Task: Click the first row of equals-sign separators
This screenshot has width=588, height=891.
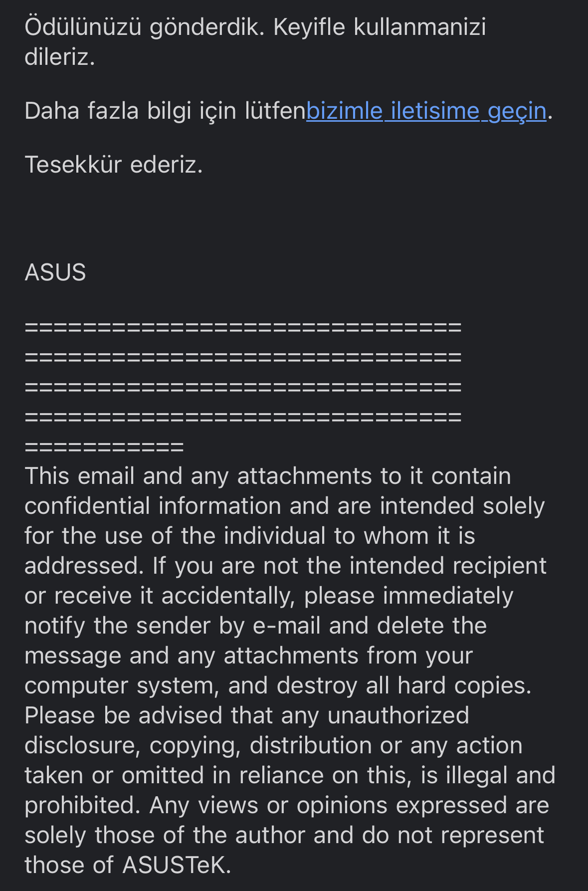Action: pyautogui.click(x=243, y=328)
